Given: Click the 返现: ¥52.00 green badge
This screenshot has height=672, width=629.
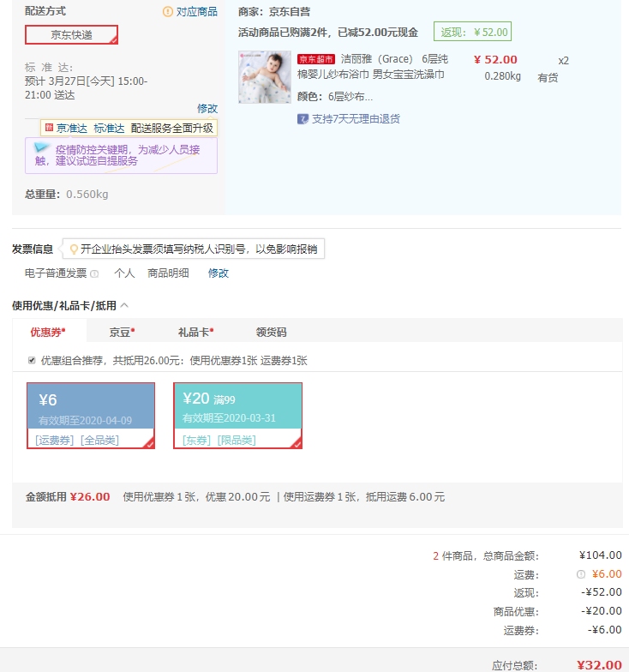Looking at the screenshot, I should (x=473, y=32).
